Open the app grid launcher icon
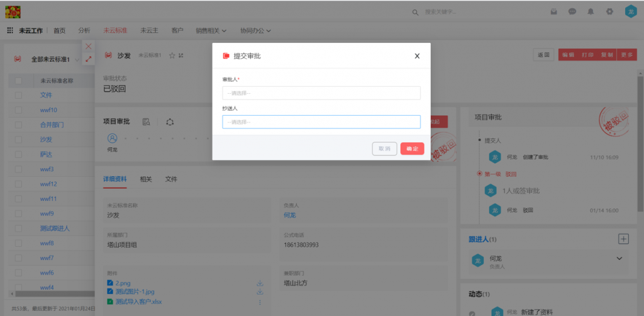Viewport: 644px width, 316px height. click(x=10, y=30)
